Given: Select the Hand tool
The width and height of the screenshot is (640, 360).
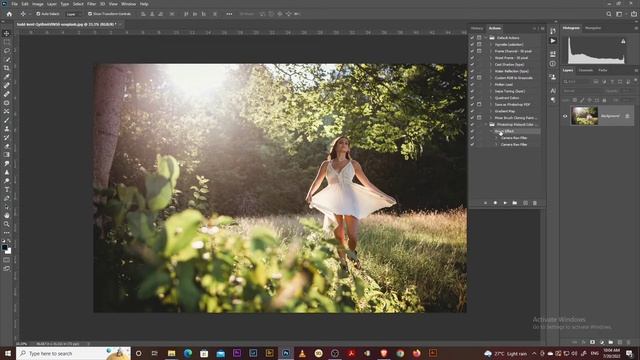Looking at the screenshot, I should 7,215.
